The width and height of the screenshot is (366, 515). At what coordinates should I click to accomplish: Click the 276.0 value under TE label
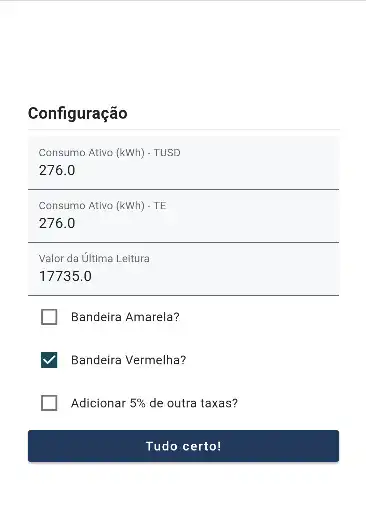point(57,223)
